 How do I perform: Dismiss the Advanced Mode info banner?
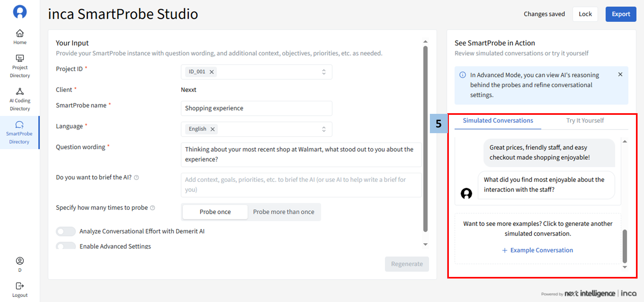tap(620, 75)
